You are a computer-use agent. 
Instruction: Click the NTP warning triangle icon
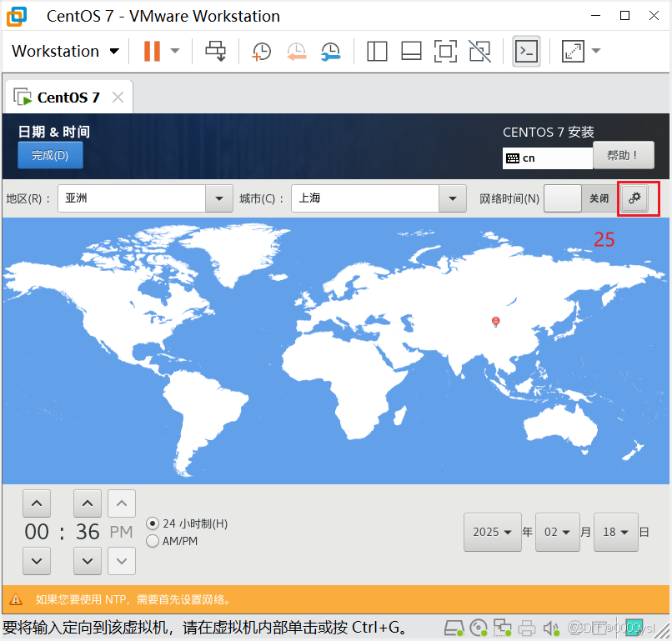tap(16, 599)
